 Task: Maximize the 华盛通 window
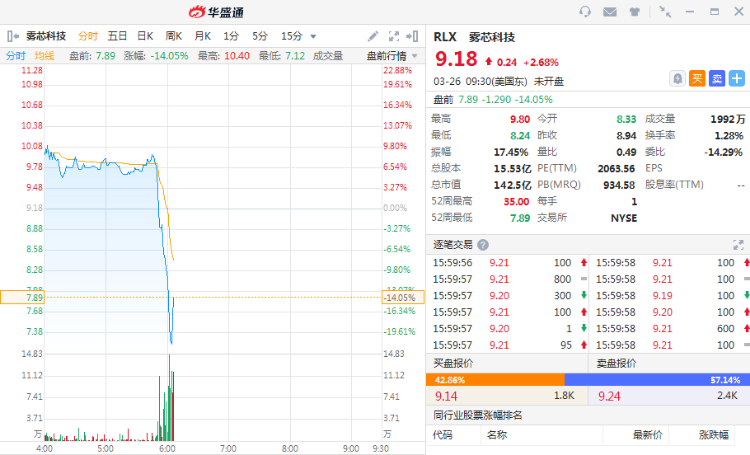[714, 11]
